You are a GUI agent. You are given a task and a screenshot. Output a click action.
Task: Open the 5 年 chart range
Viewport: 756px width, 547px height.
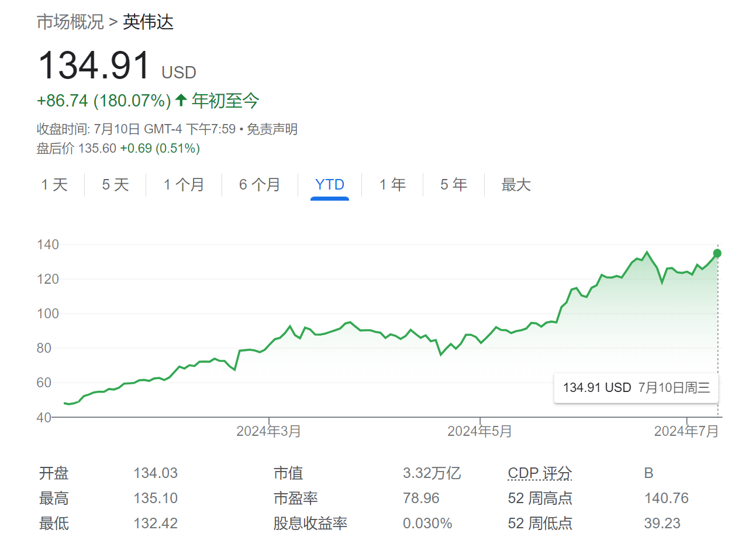click(454, 185)
